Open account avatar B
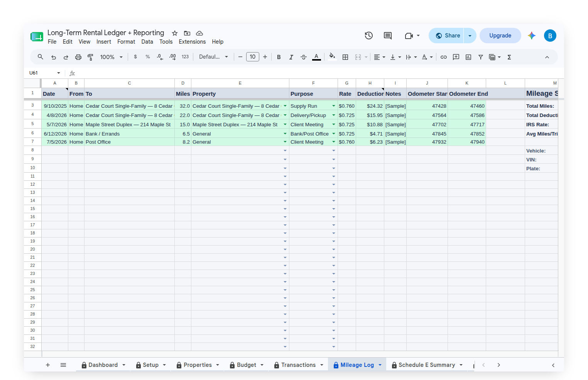This screenshot has width=588, height=380. 550,36
